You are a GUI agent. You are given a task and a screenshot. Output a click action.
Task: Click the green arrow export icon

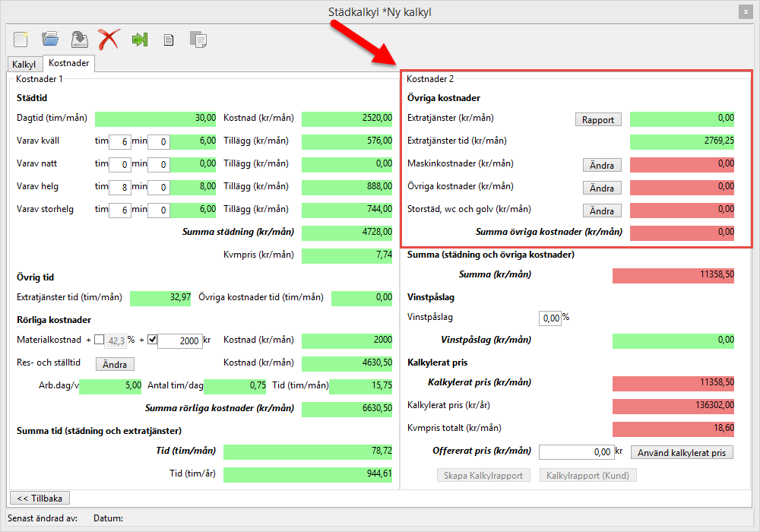pyautogui.click(x=139, y=39)
